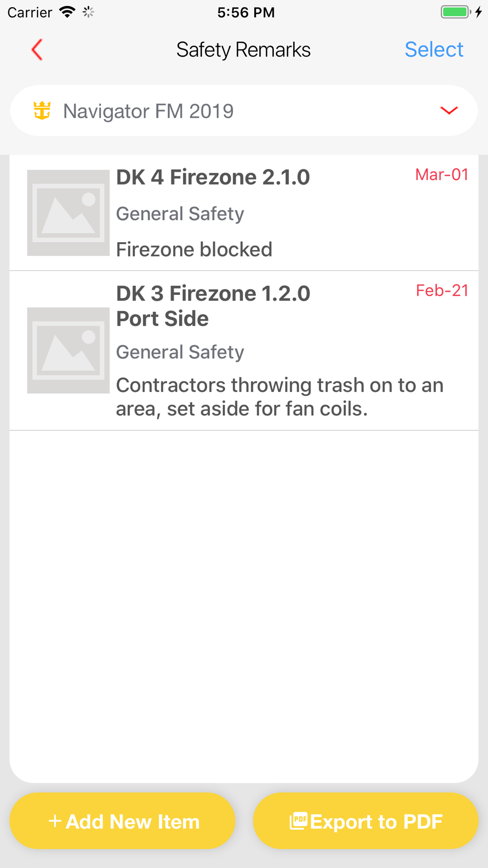Viewport: 488px width, 868px height.
Task: Tap the Wi-Fi status bar icon
Action: pyautogui.click(x=67, y=12)
